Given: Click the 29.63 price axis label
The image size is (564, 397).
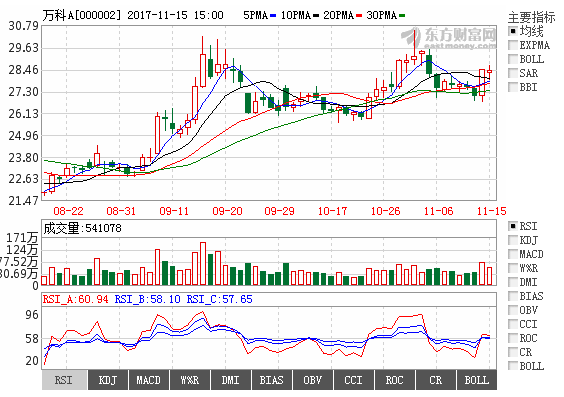Looking at the screenshot, I should click(23, 48).
